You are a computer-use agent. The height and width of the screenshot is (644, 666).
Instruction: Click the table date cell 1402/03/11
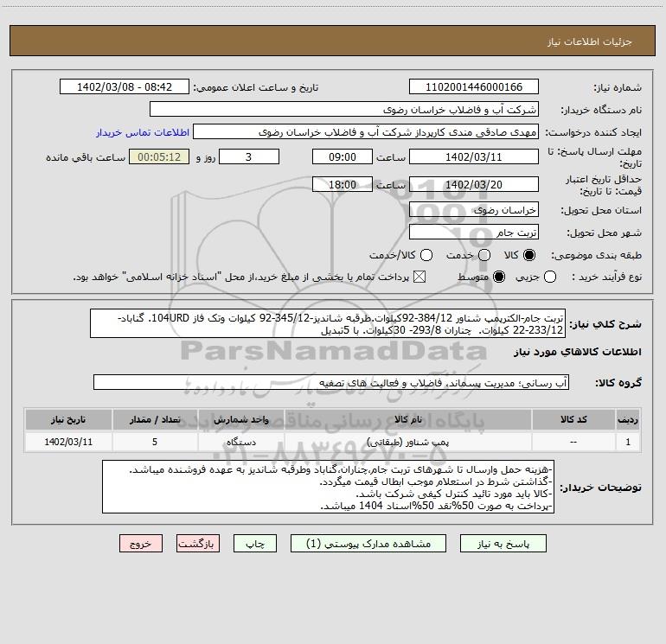point(68,442)
